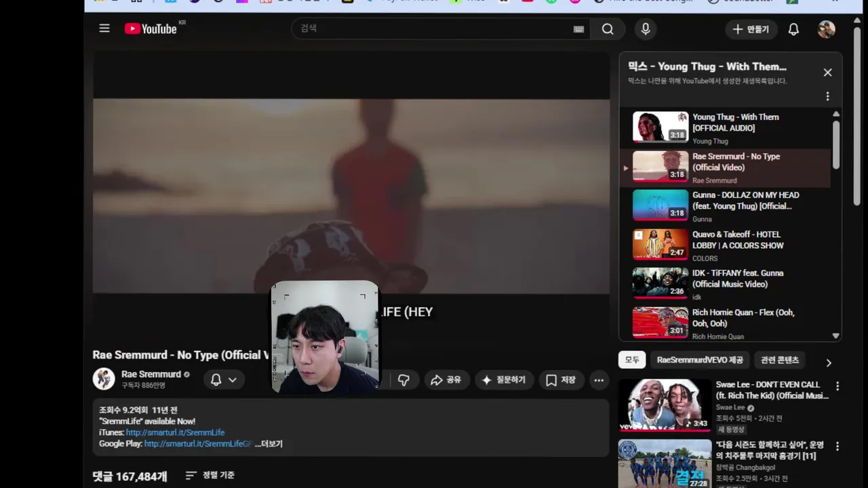
Task: Click the 저장 save button
Action: (x=561, y=380)
